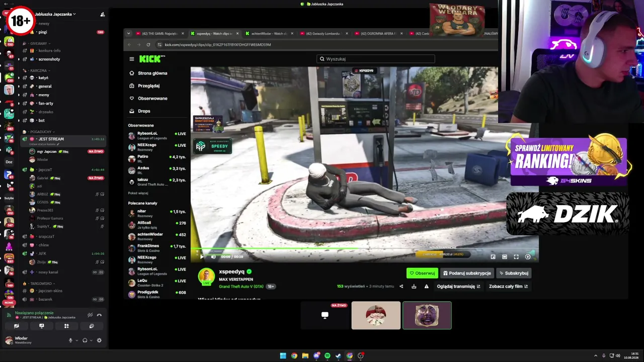Open headphone output options arrow
Viewport: 644px width, 362px height.
pyautogui.click(x=91, y=340)
